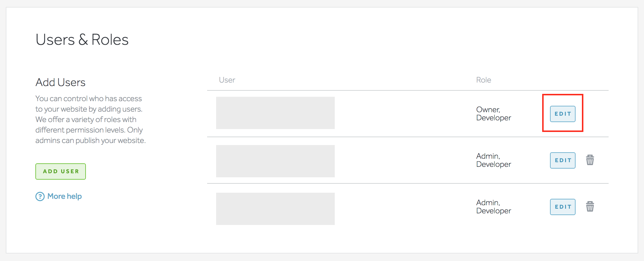This screenshot has height=261, width=644.
Task: Select the blue circled question mark
Action: click(40, 196)
